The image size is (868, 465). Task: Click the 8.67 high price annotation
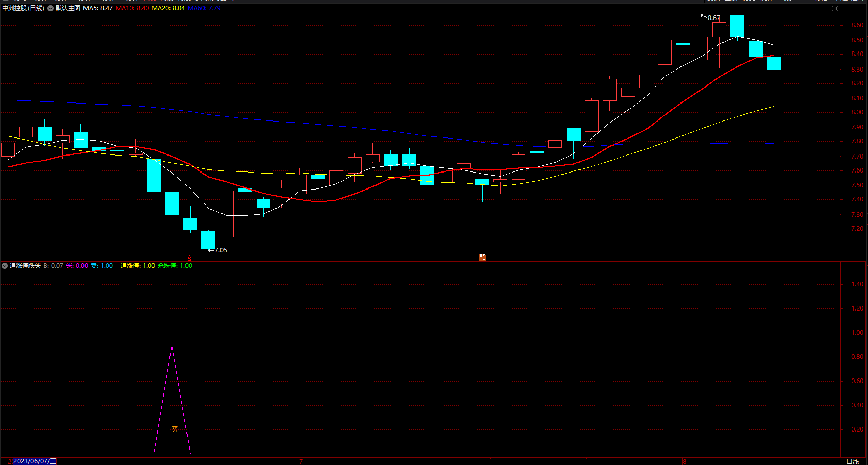coord(714,18)
